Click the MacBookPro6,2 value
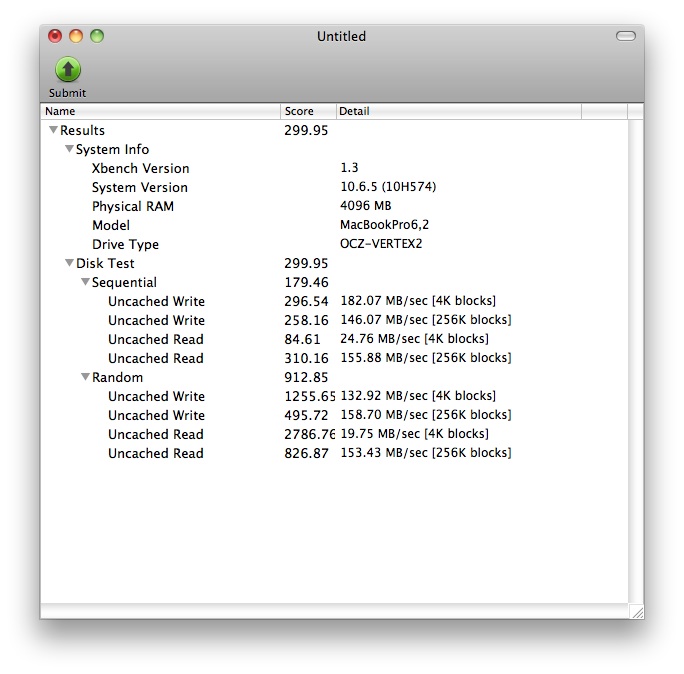Image resolution: width=684 pixels, height=674 pixels. (384, 225)
